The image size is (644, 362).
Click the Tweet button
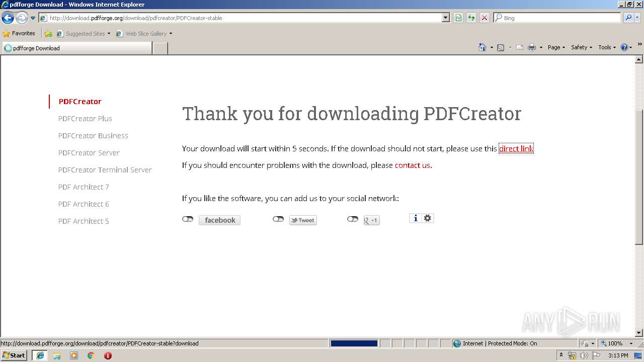303,220
